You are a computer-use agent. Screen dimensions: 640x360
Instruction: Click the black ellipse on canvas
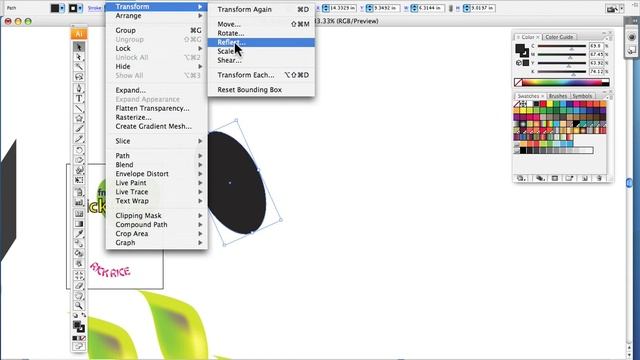tap(236, 182)
